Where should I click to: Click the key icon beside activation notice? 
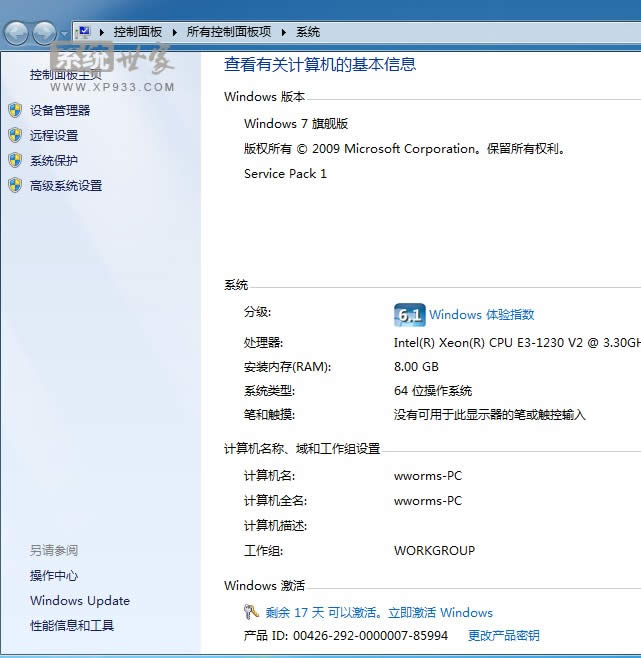pos(252,612)
